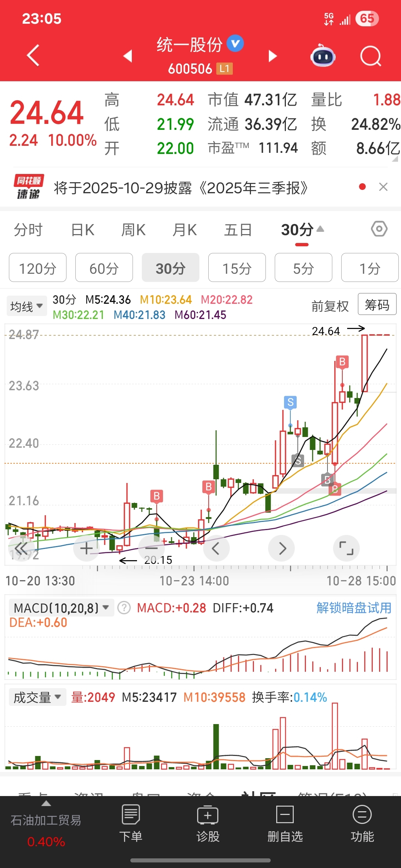The width and height of the screenshot is (401, 868).
Task: Tap the M10:23.64 moving average label
Action: click(166, 299)
